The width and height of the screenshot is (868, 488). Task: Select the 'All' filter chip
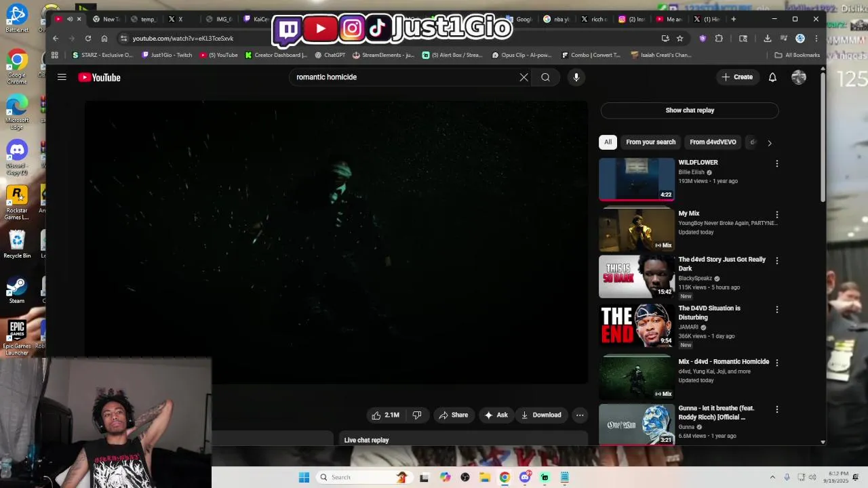click(x=608, y=142)
